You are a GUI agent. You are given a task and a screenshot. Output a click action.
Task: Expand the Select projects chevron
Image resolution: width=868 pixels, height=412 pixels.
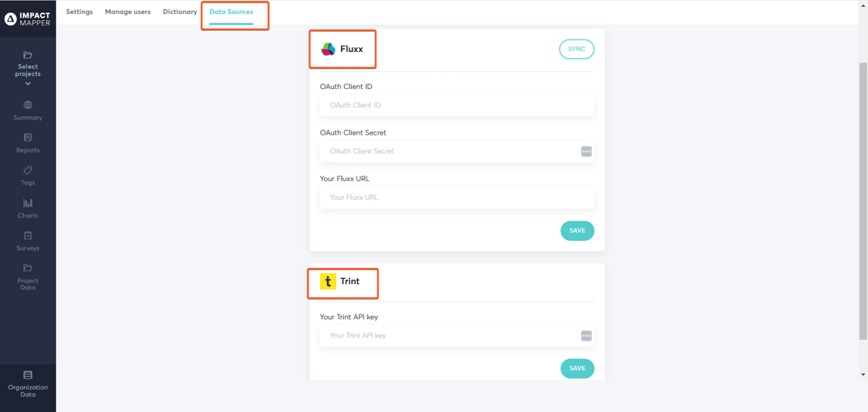[x=28, y=84]
